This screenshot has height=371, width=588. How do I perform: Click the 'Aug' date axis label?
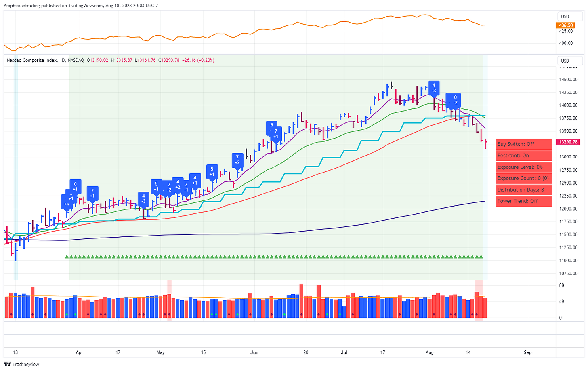point(430,352)
